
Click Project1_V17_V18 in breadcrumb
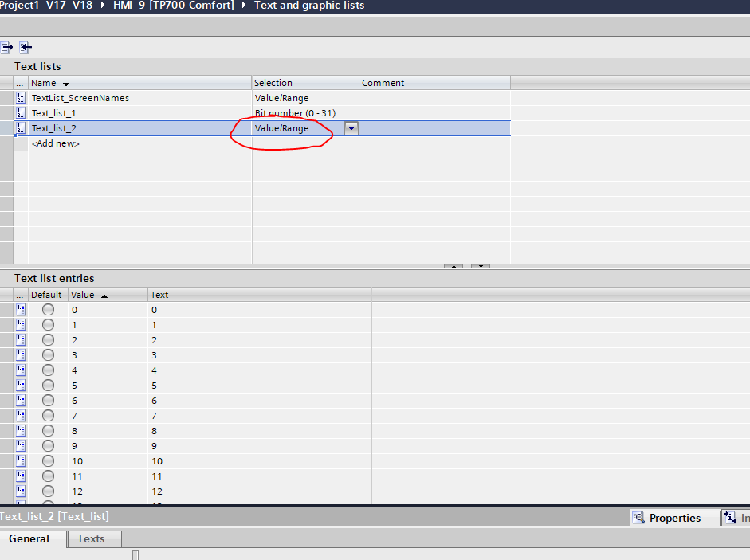coord(46,6)
